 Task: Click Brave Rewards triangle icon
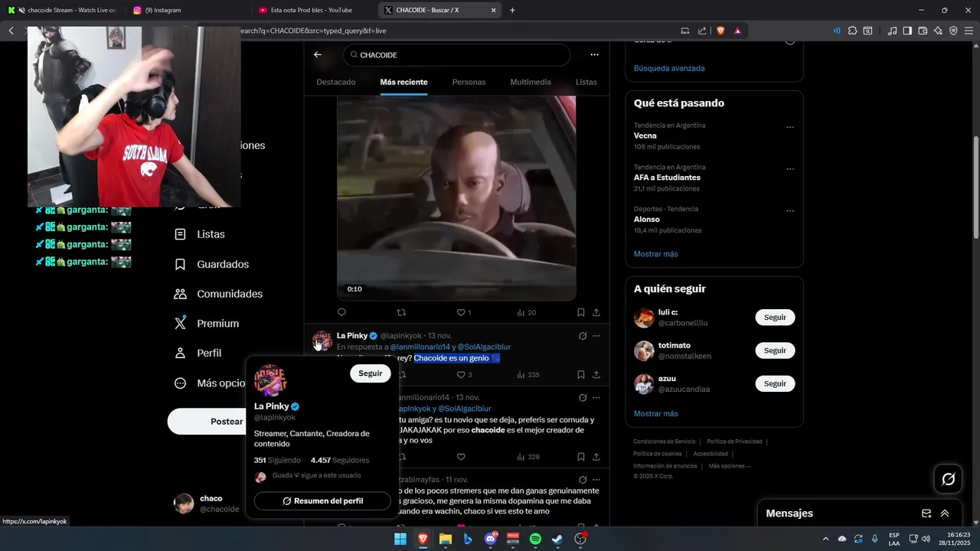pos(737,31)
